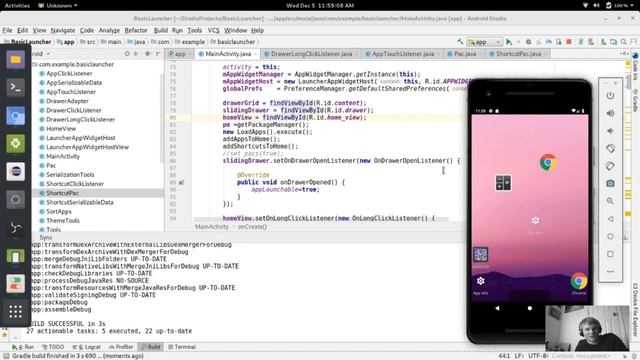
Task: Rotate the emulator right
Action: 610,166
